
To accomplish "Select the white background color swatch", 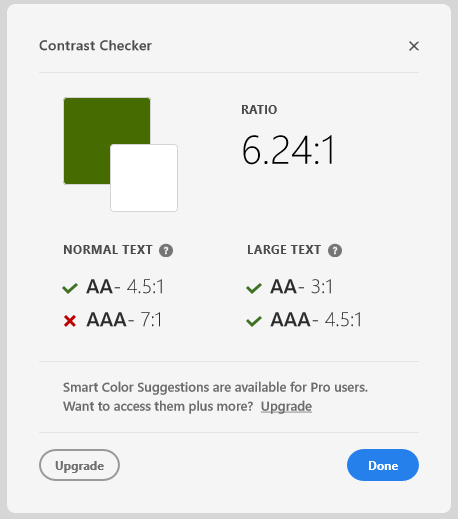I will 144,178.
